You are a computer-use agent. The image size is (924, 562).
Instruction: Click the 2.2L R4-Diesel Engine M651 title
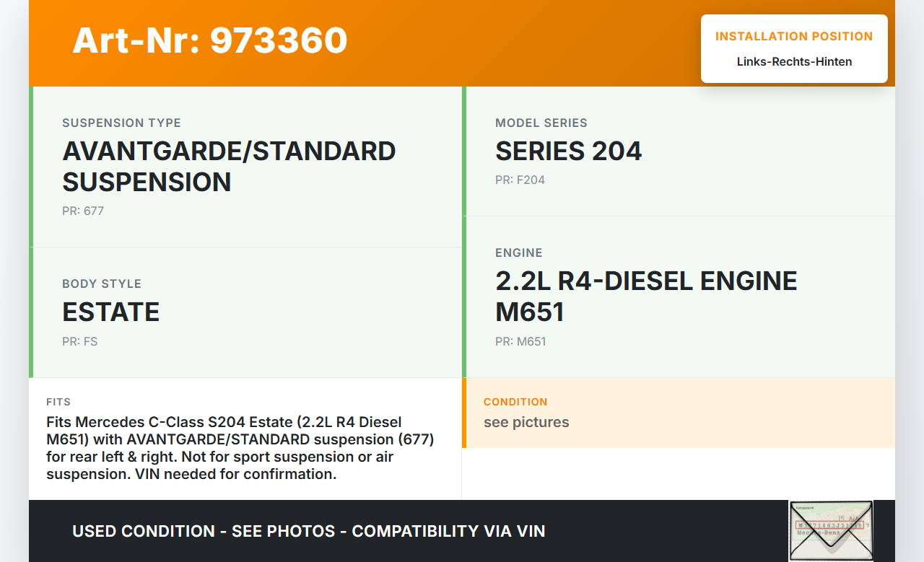tap(646, 297)
